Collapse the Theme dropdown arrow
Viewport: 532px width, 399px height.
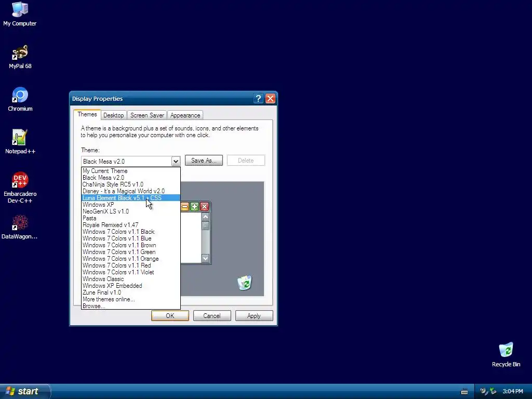pyautogui.click(x=176, y=161)
